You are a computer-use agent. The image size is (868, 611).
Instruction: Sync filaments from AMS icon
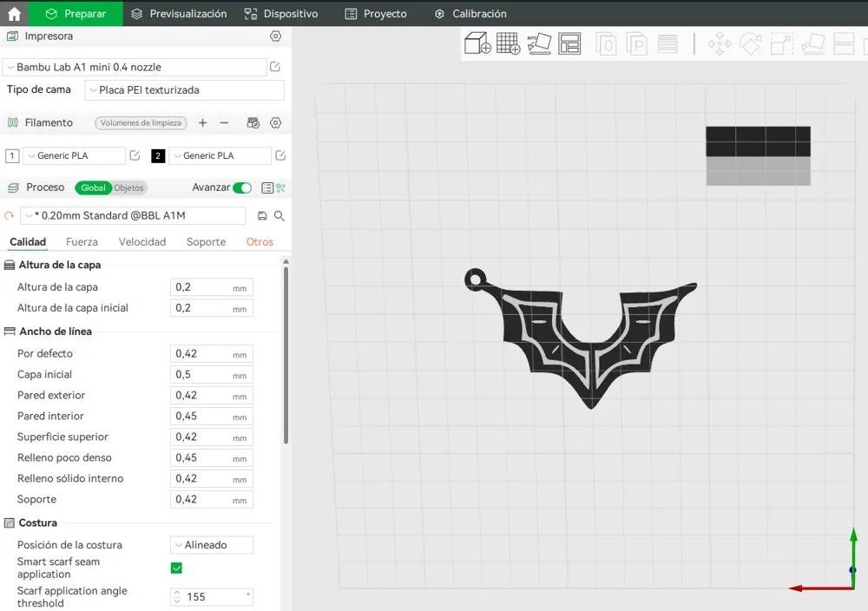coord(253,123)
